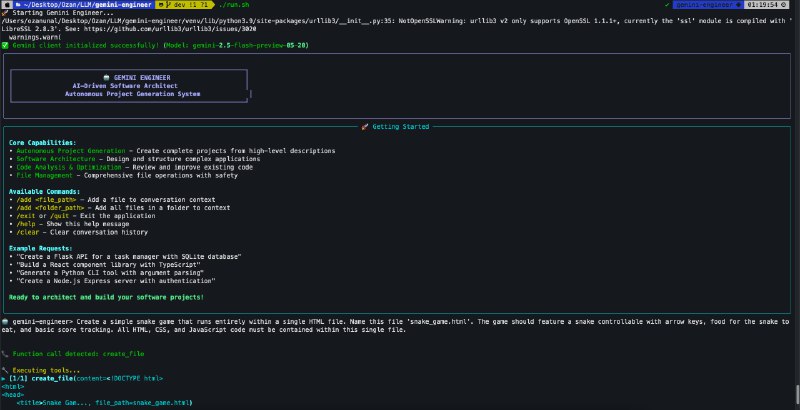Click the Apple logo in the shell prompt
The height and width of the screenshot is (410, 800).
coord(6,5)
